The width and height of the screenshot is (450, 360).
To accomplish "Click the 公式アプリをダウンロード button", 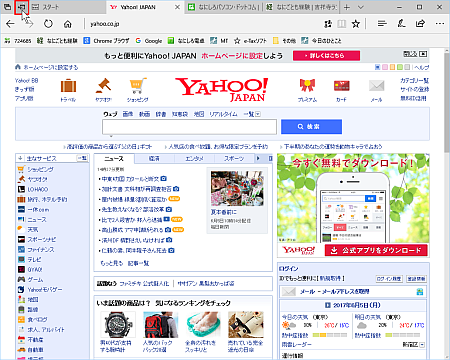I will 376,250.
